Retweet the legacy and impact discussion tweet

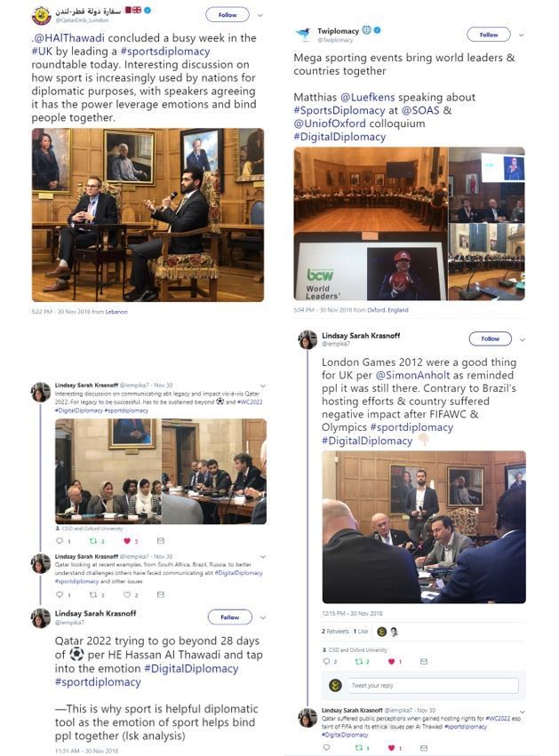pyautogui.click(x=93, y=541)
